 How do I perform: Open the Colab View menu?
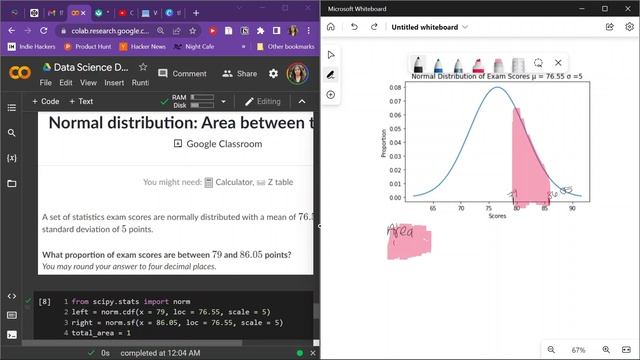[x=88, y=83]
